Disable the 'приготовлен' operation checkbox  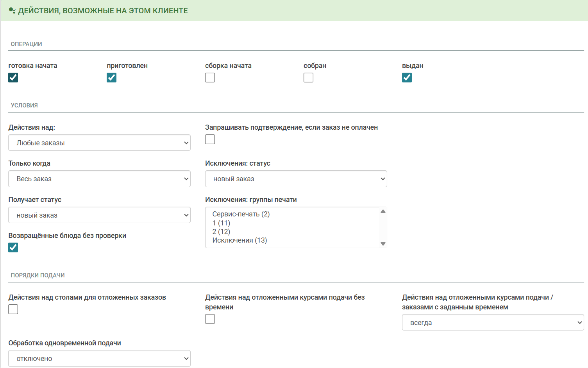point(112,78)
